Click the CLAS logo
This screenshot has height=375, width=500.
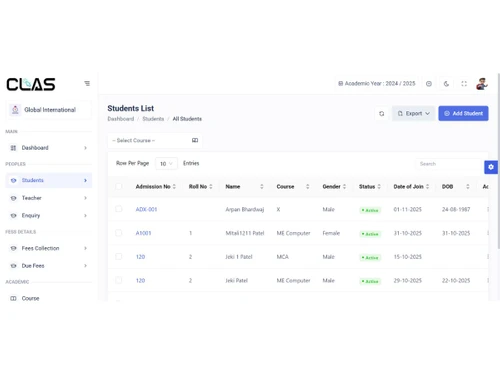tap(31, 84)
